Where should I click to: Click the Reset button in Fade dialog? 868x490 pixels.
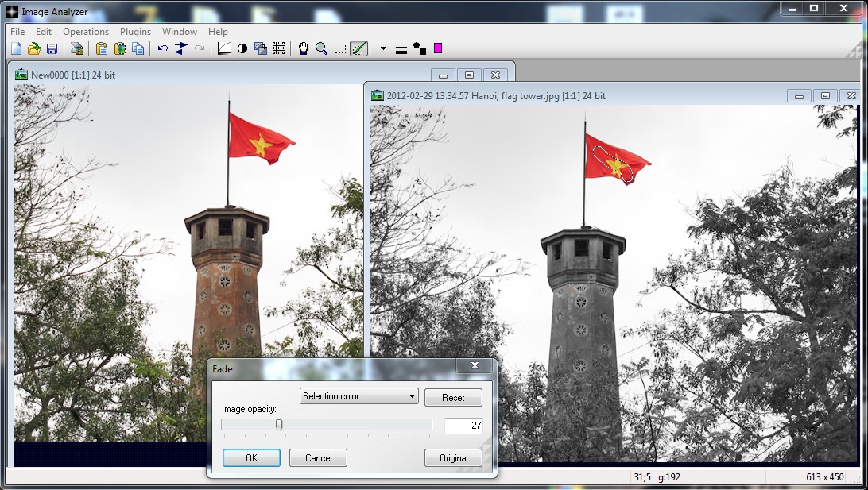pyautogui.click(x=453, y=397)
